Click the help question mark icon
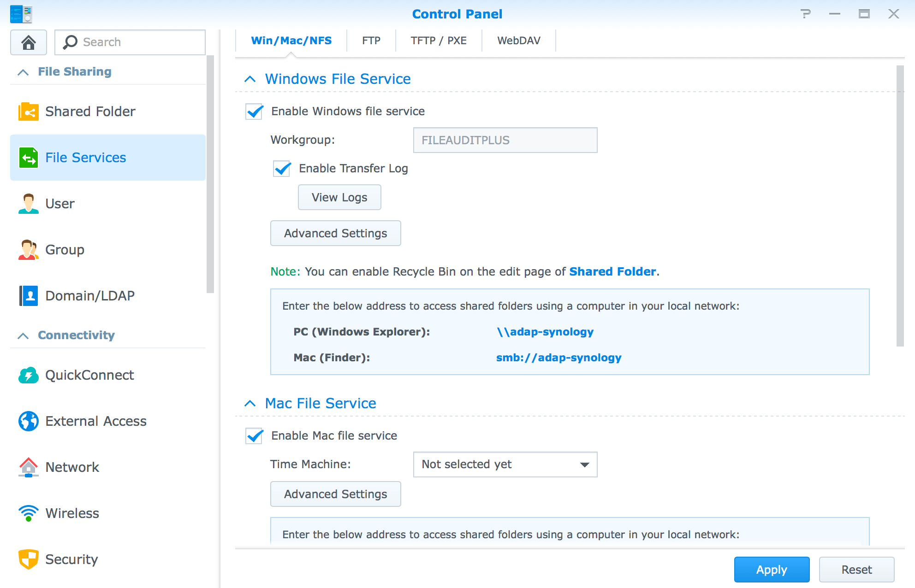The image size is (915, 588). [x=805, y=14]
